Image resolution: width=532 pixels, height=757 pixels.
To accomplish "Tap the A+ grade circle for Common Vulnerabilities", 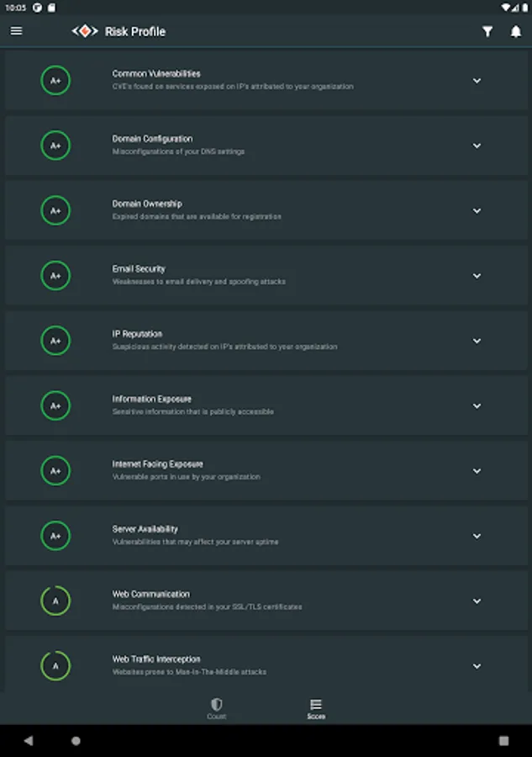I will [x=55, y=81].
